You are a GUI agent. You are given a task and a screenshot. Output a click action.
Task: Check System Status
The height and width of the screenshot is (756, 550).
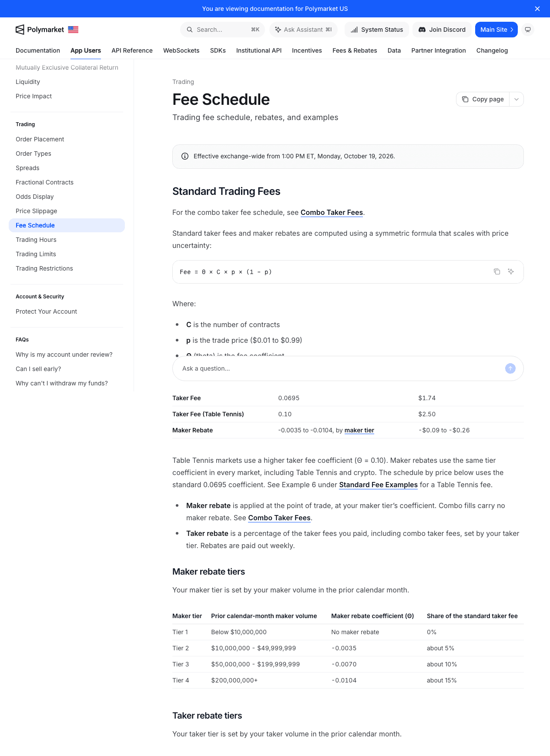point(377,30)
